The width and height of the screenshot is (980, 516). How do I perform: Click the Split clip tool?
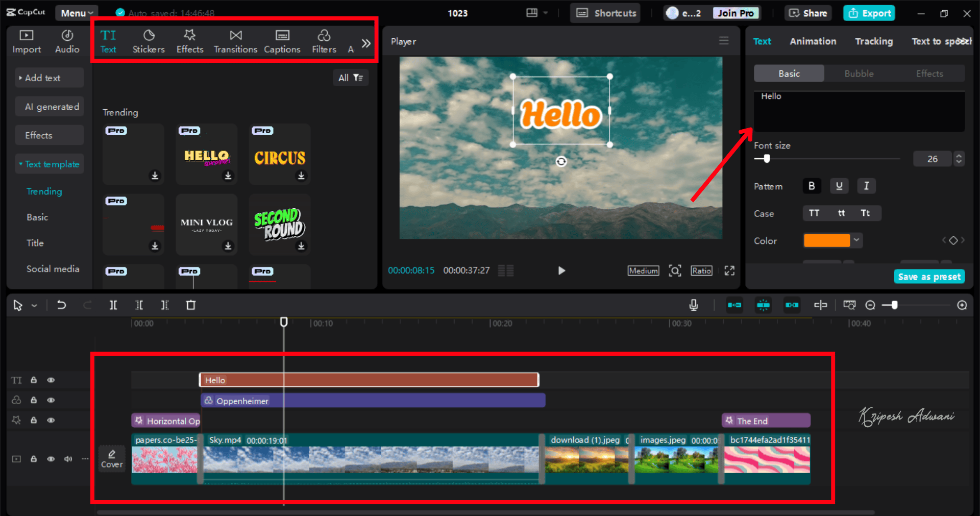(x=113, y=305)
